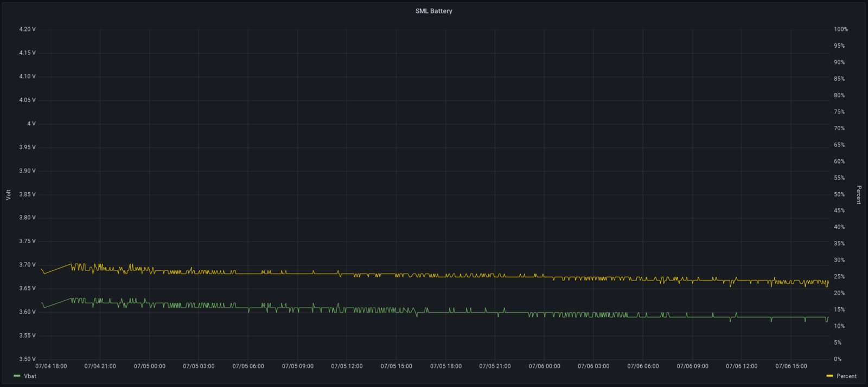Click the 55% right axis label
This screenshot has height=387, width=868.
(839, 178)
